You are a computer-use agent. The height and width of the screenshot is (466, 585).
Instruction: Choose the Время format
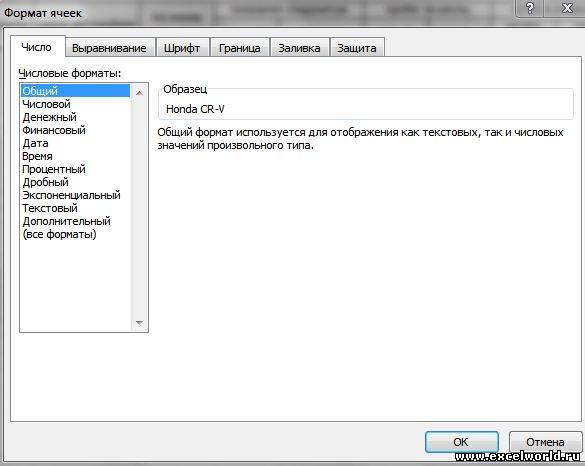coord(37,156)
